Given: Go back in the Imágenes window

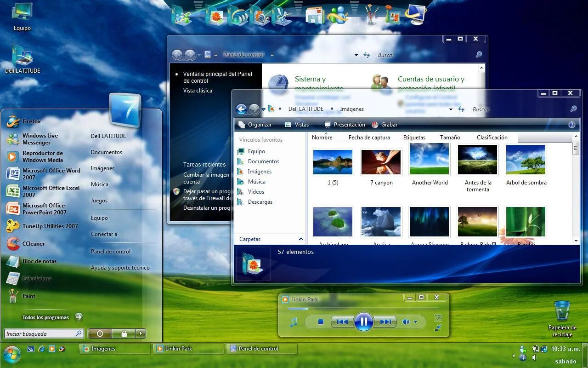Looking at the screenshot, I should coord(241,109).
